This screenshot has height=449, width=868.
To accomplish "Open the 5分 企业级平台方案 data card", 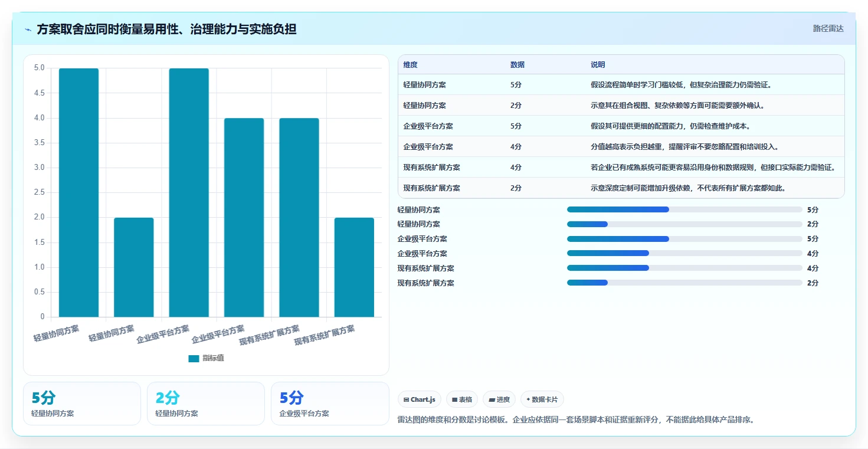I will 330,404.
